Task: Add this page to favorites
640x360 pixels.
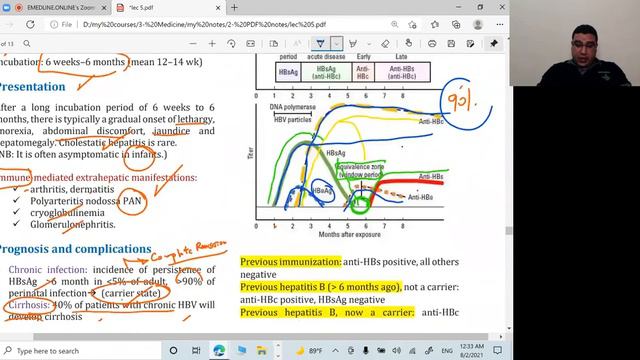Action: (x=413, y=24)
